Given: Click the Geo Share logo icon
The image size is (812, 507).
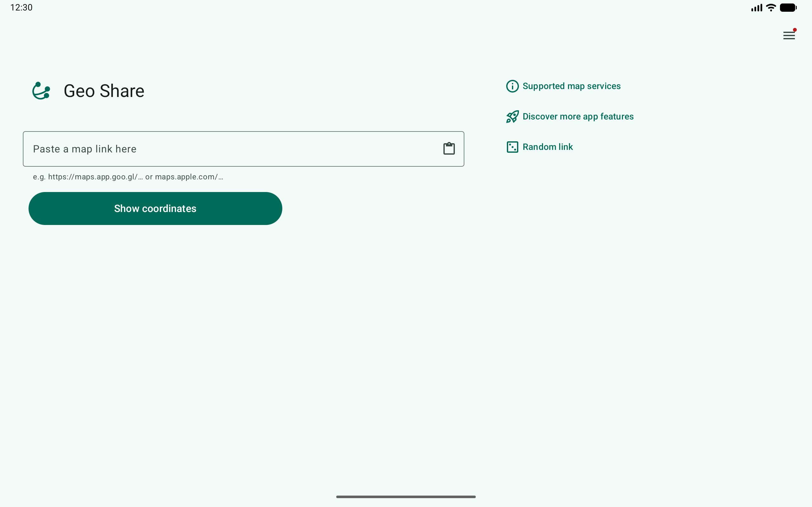Looking at the screenshot, I should coord(41,91).
